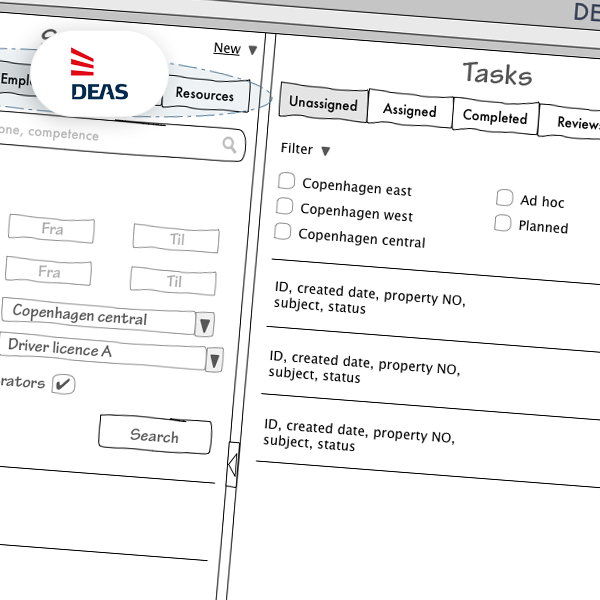Expand the Filter options arrow
Screen dimensions: 600x600
point(325,151)
